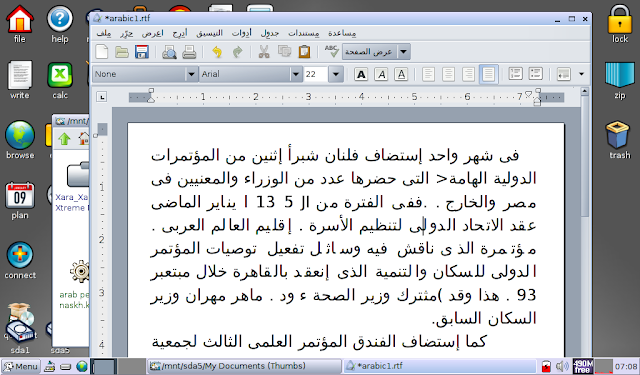This screenshot has height=375, width=640.
Task: Open the zip desktop icon
Action: [620, 80]
